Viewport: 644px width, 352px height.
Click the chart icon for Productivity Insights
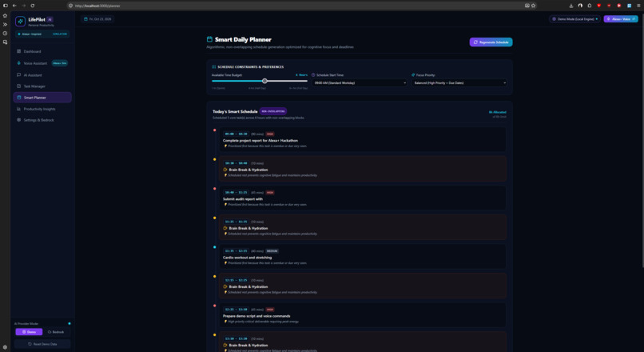click(x=19, y=109)
